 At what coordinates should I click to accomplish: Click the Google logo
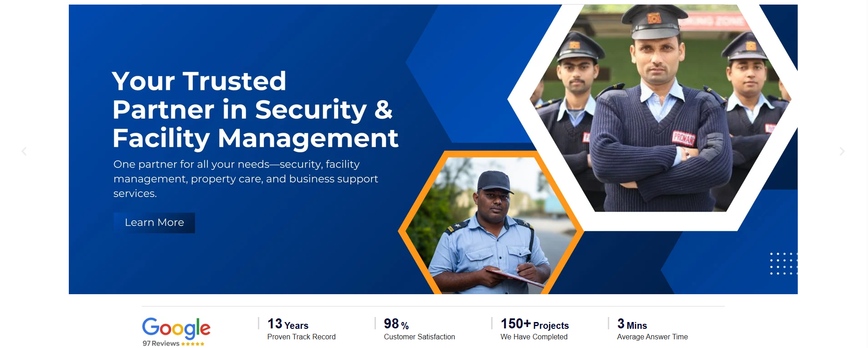click(176, 327)
